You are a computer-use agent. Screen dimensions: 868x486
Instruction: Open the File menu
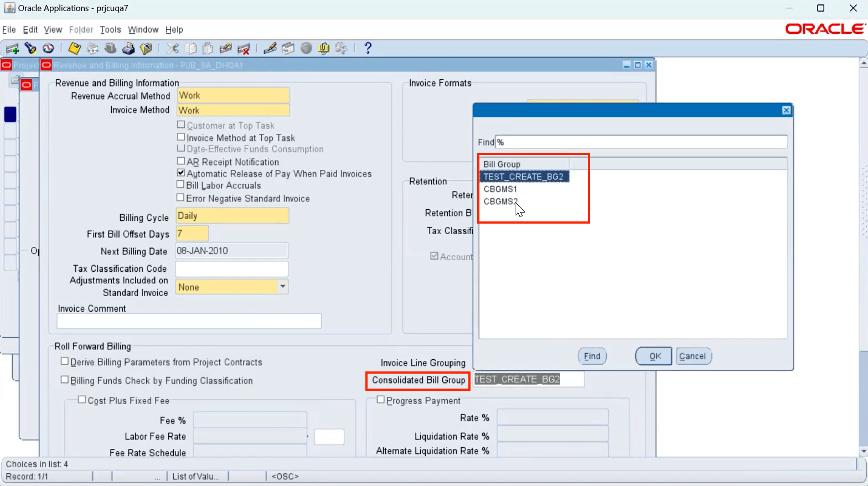[x=9, y=30]
